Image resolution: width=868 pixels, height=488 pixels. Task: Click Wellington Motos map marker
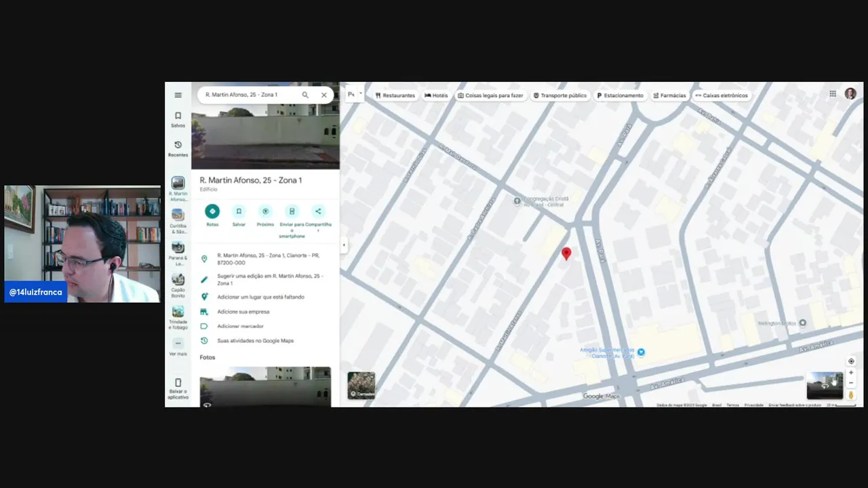[803, 323]
